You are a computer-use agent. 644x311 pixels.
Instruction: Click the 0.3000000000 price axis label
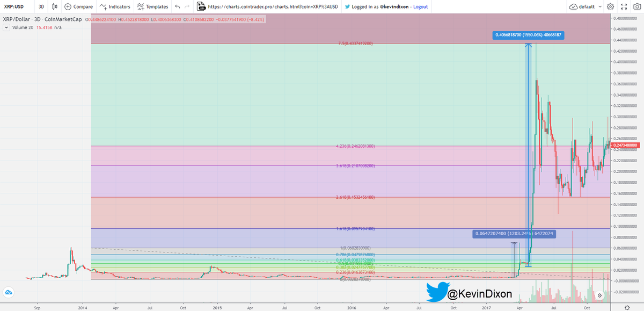pos(626,117)
